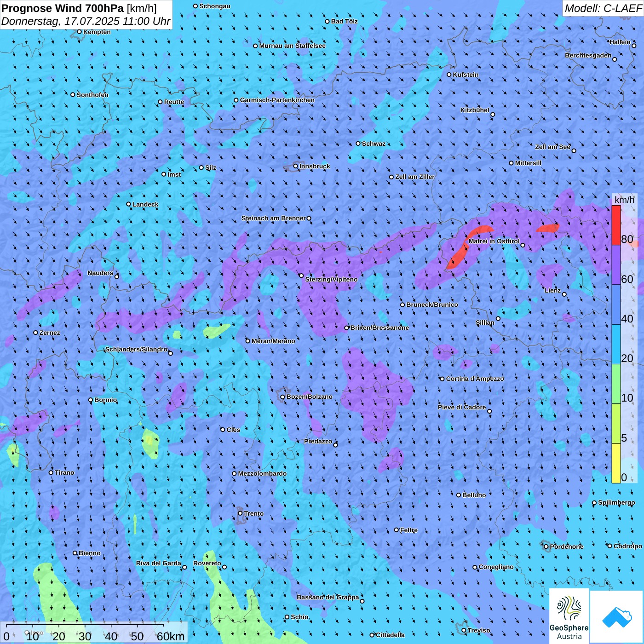The width and height of the screenshot is (644, 644).
Task: Click the 'km/h' legend unit label
Action: (x=625, y=200)
